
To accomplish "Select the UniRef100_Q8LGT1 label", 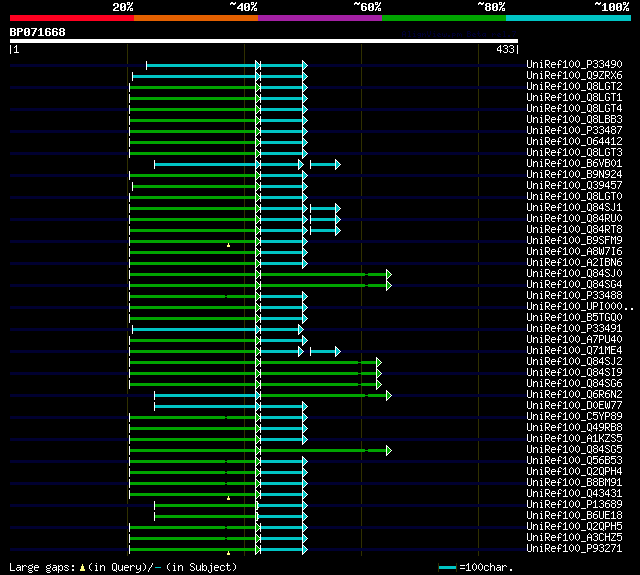I will click(574, 97).
